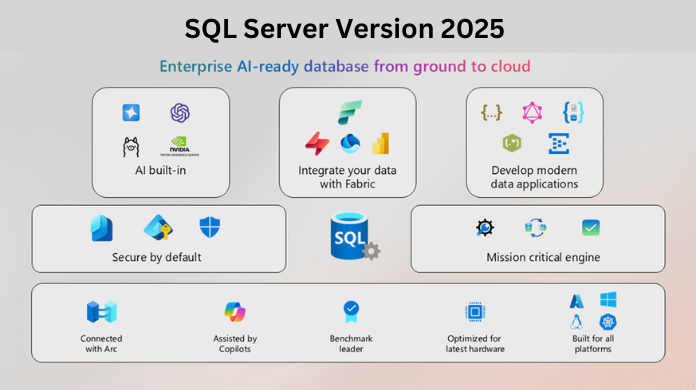Click the green checkmark box icon

[x=591, y=228]
